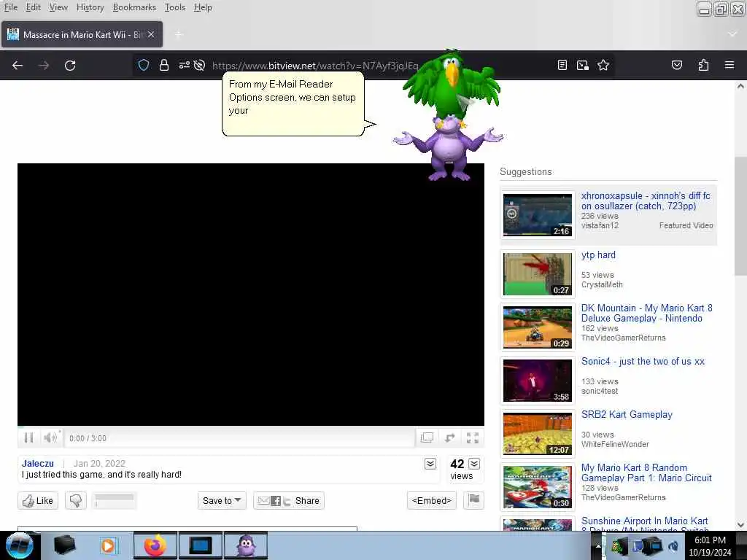Viewport: 747px width, 560px height.
Task: Open uploader Jaleczu's channel
Action: [38, 463]
